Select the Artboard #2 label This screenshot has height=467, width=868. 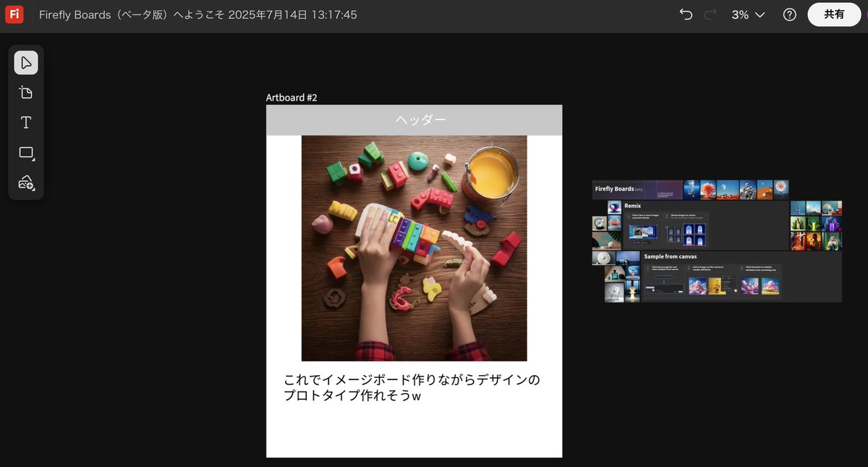(x=292, y=98)
